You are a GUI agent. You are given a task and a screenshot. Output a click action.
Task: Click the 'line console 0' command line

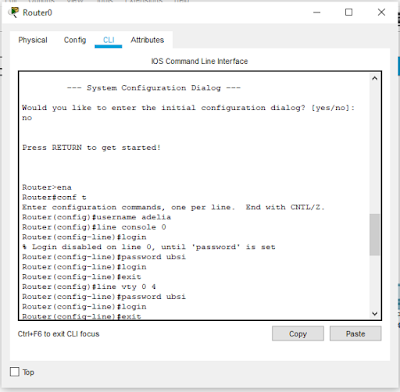tap(94, 227)
